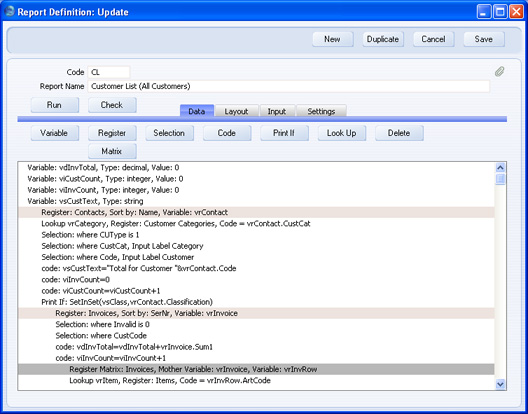
Task: Click the Save button
Action: point(484,39)
